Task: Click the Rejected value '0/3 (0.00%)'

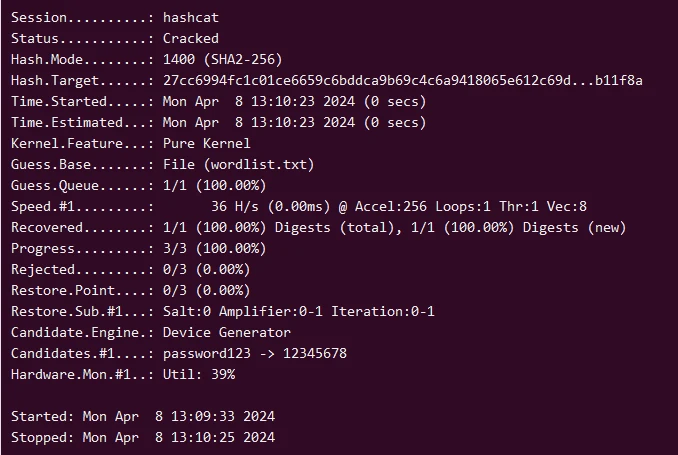Action: point(207,269)
